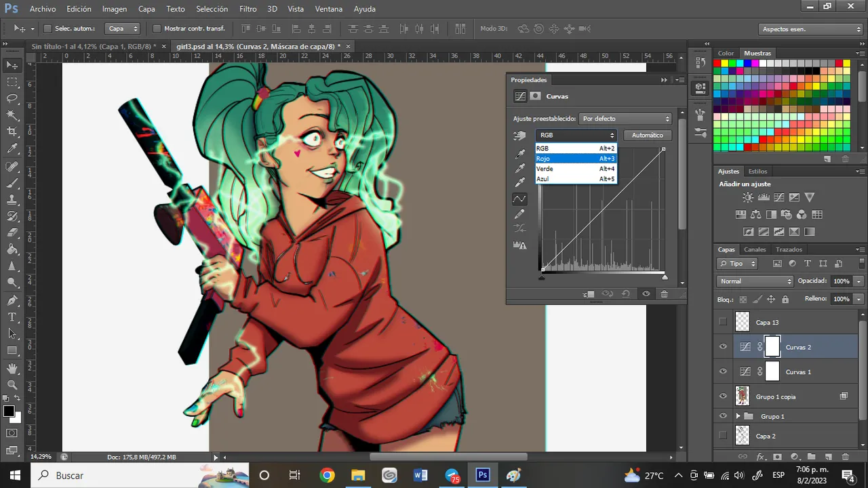Click the white point eyedropper in Curves

click(520, 183)
